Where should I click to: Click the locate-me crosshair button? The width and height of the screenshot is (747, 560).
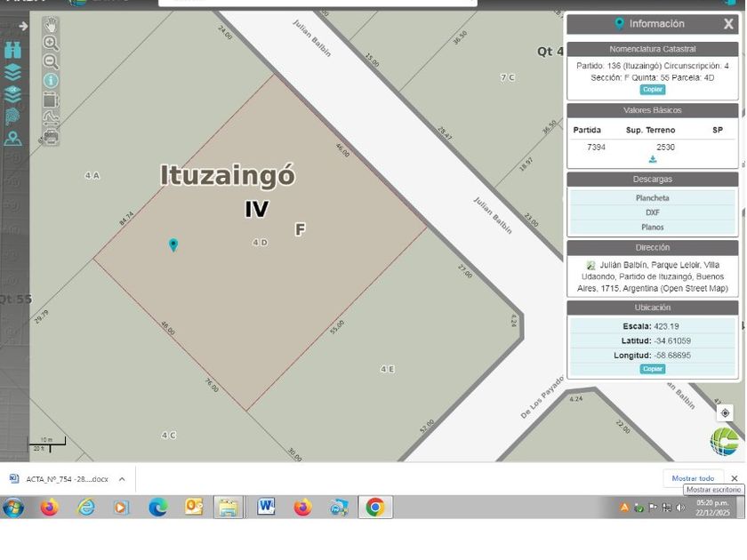(725, 412)
